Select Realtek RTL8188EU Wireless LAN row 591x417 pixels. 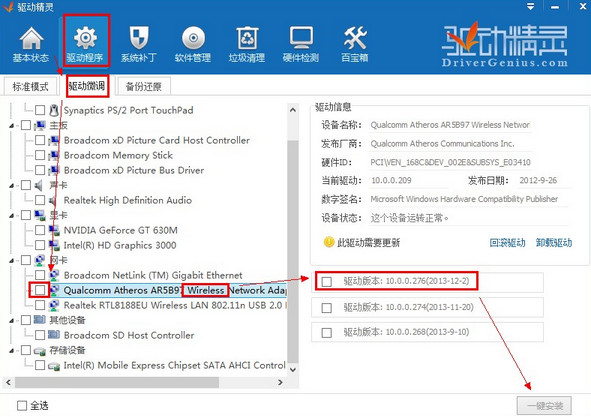coord(175,305)
